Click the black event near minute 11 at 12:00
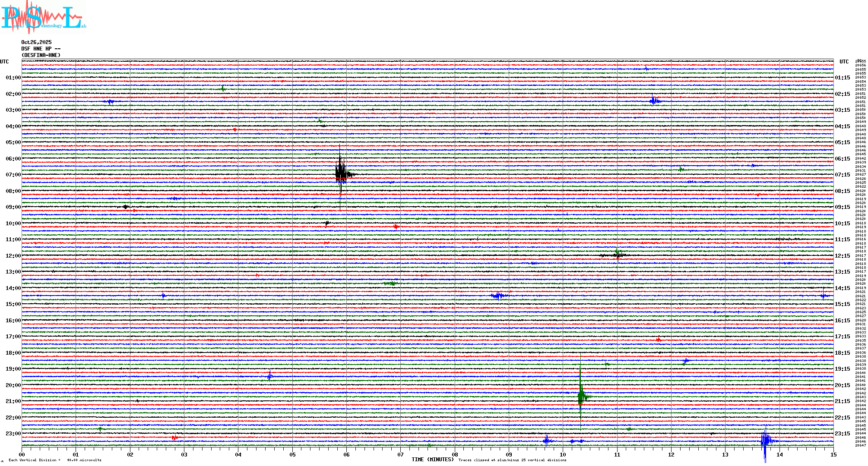 618,255
